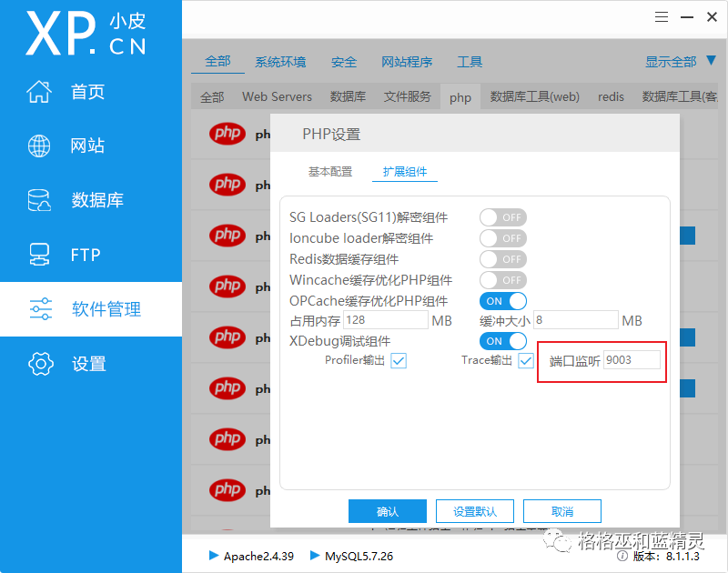Select the top 全部 category tab
The width and height of the screenshot is (728, 573).
[217, 61]
